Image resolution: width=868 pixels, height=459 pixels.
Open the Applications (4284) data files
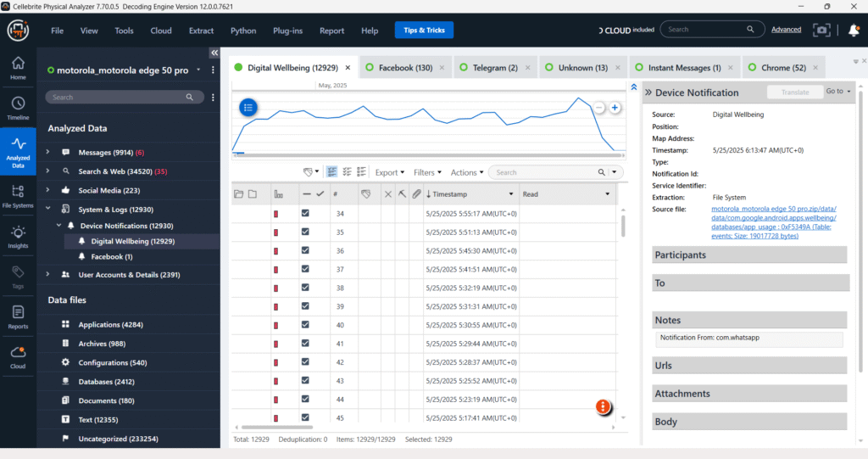(111, 324)
